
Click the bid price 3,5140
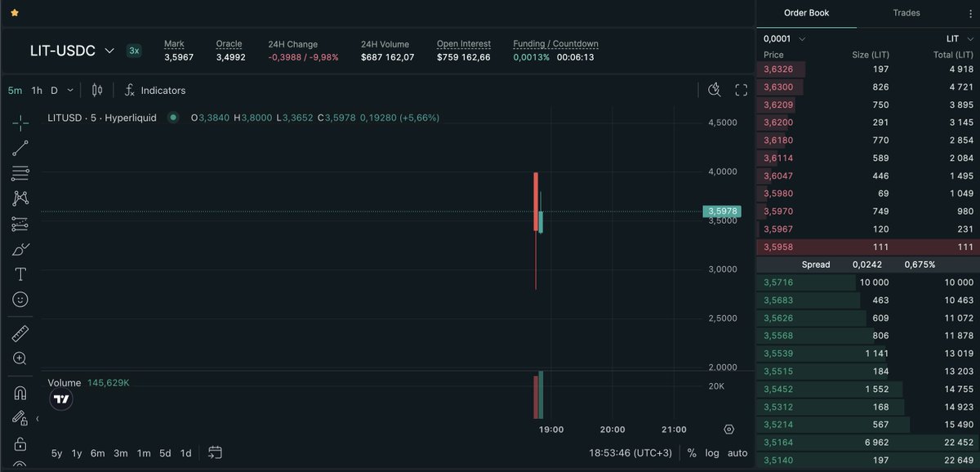(778, 461)
